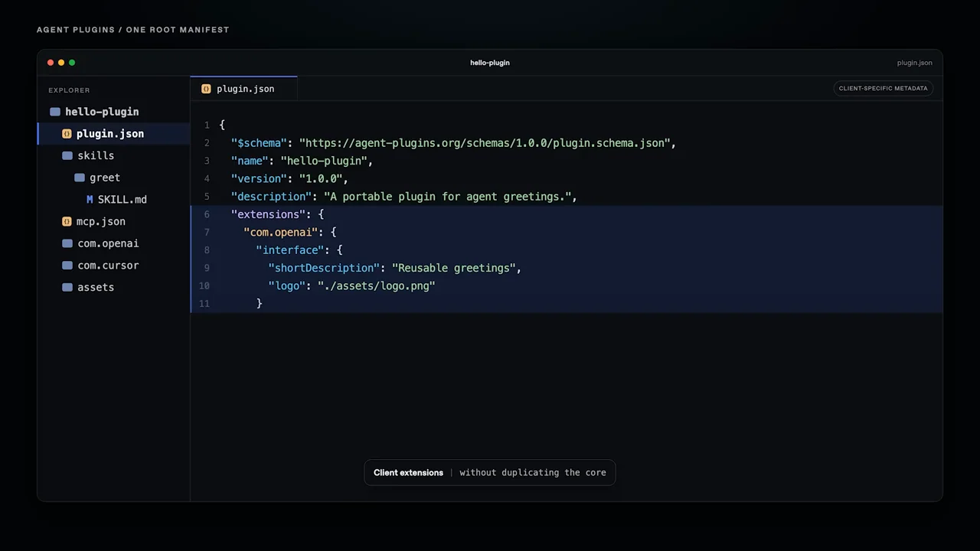Click the EXPLORER panel heading

(x=69, y=90)
